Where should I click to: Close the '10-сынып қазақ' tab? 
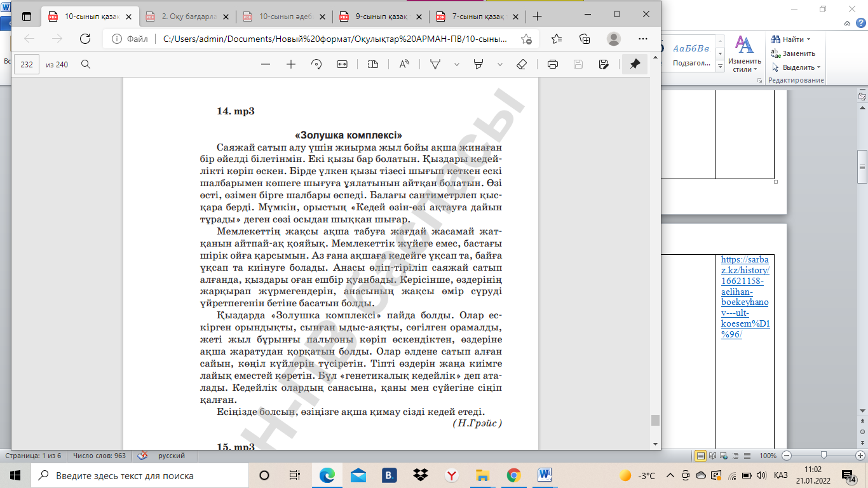click(x=128, y=17)
